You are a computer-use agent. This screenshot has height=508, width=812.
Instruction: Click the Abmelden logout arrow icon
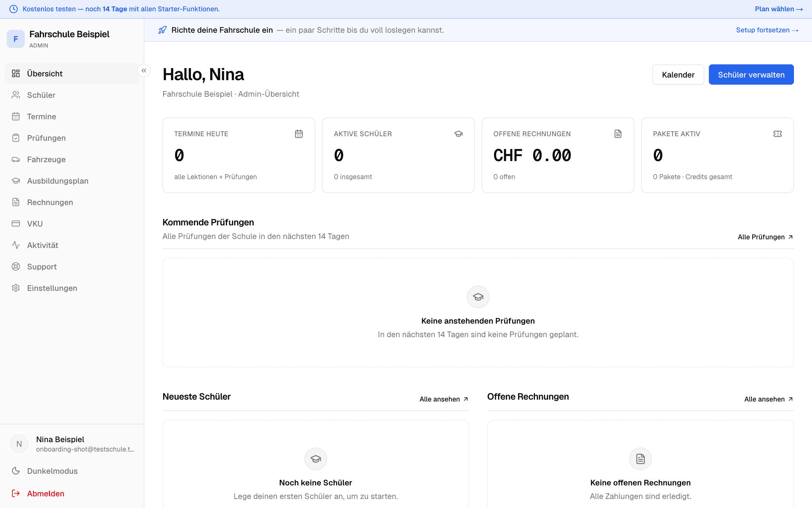(16, 493)
